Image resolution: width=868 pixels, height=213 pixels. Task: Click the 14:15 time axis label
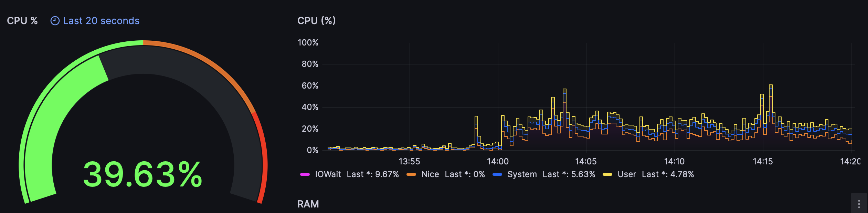[x=763, y=161]
